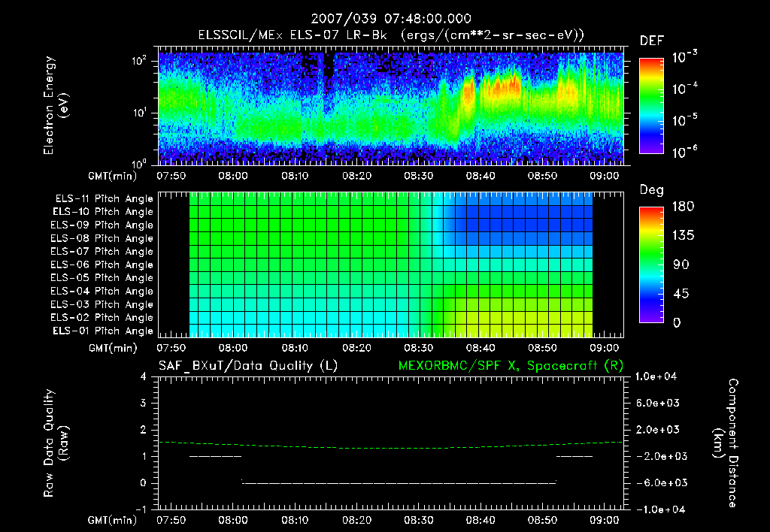
Task: Click the green MEXORBMC/SPF X, Spacecraft (R) title
Action: pos(511,366)
